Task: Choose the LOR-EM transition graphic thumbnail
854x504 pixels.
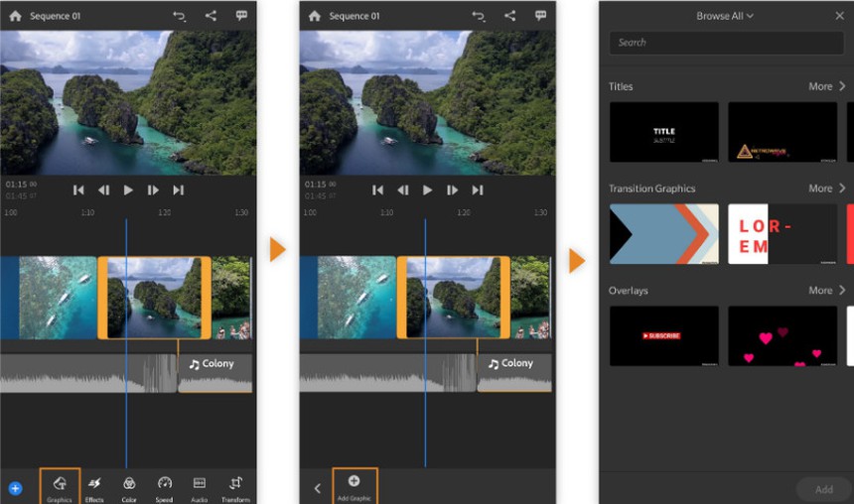Action: [782, 234]
